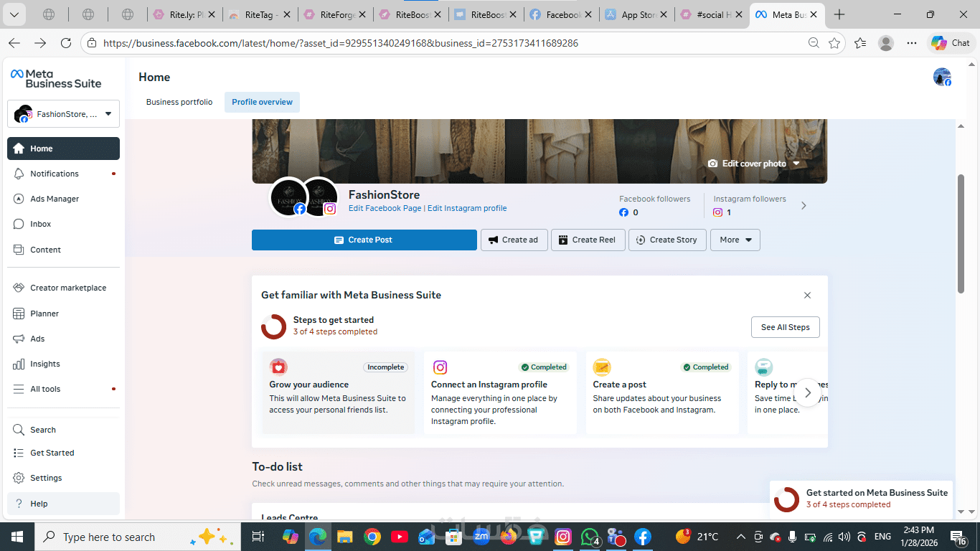Go to Home in the sidebar
This screenshot has height=551, width=980.
[63, 149]
